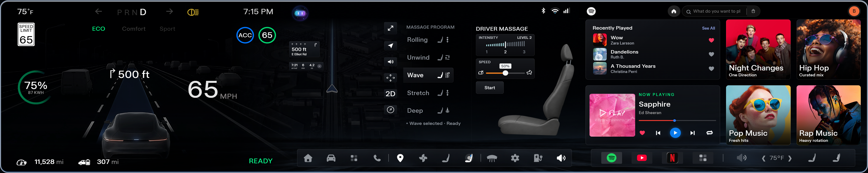Screen dimensions: 868x173
Task: Recenter map with the navigation arrow button
Action: (x=391, y=46)
